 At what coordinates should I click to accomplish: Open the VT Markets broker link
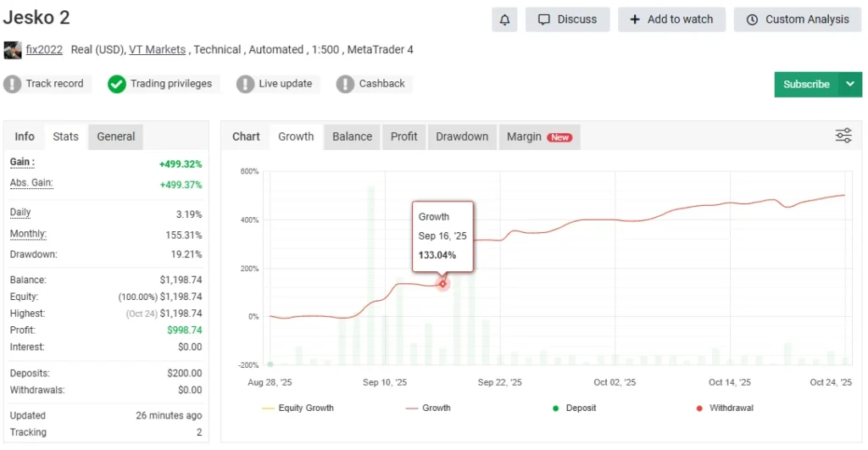157,50
